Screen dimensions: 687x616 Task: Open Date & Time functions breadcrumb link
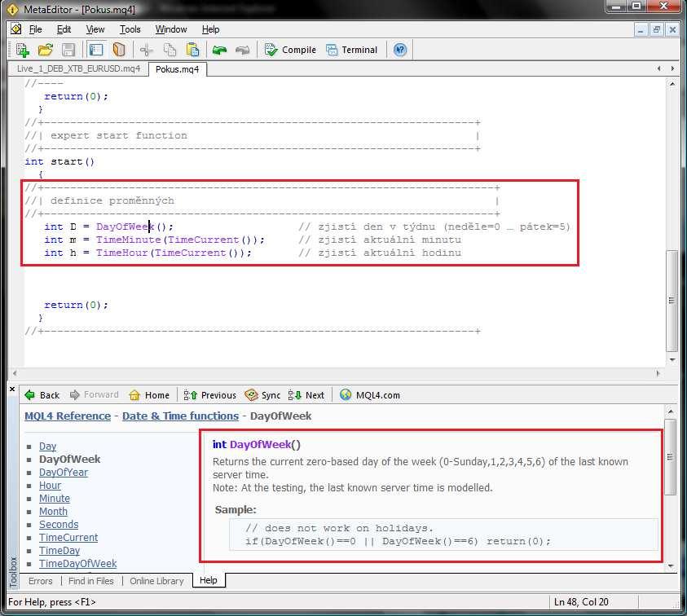click(181, 416)
